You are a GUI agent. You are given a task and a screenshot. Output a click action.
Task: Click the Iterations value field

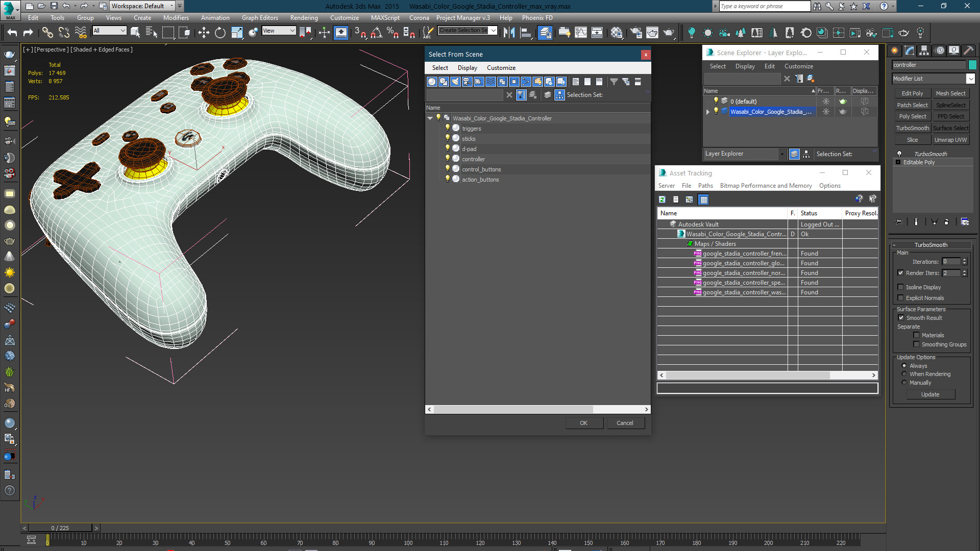click(951, 262)
